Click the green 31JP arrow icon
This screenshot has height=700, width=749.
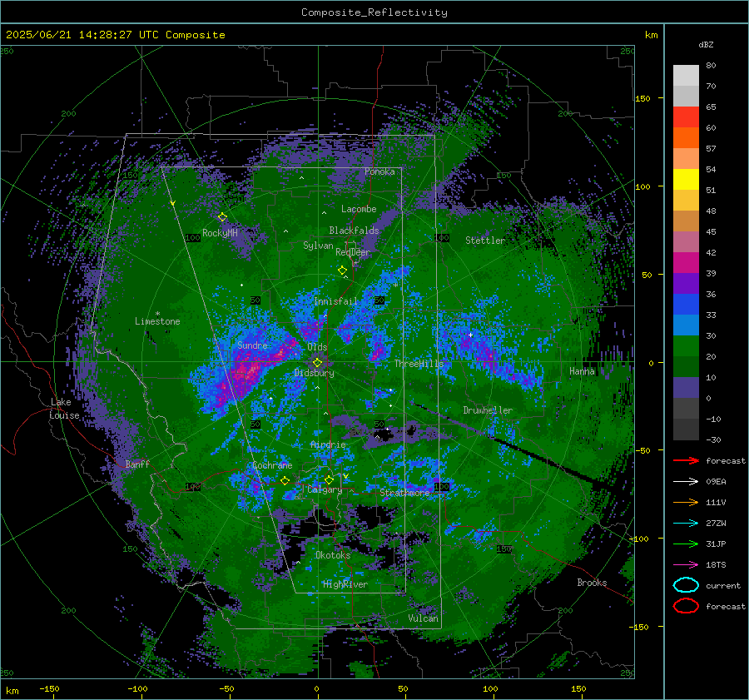click(686, 544)
